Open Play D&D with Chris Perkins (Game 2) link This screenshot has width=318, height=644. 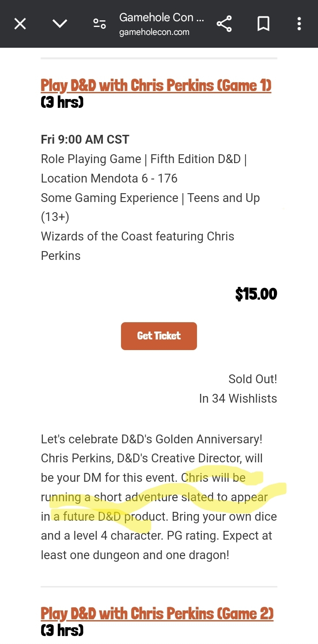[157, 613]
